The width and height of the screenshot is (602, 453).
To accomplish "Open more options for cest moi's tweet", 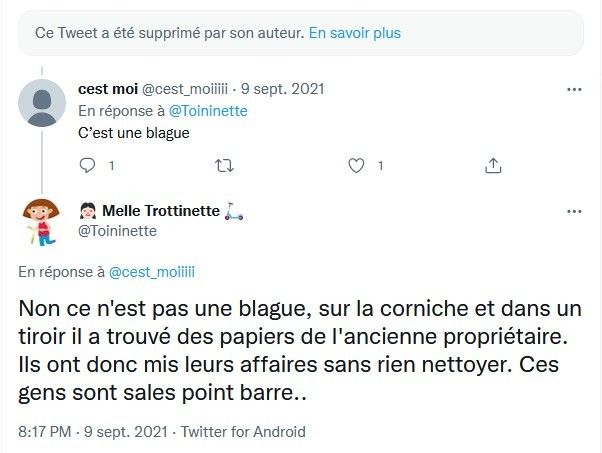I will tap(574, 89).
